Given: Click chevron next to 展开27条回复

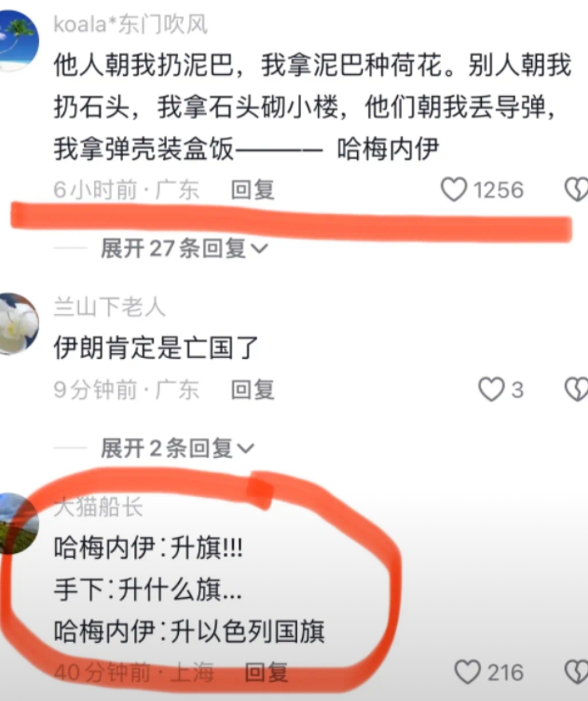Looking at the screenshot, I should point(260,248).
